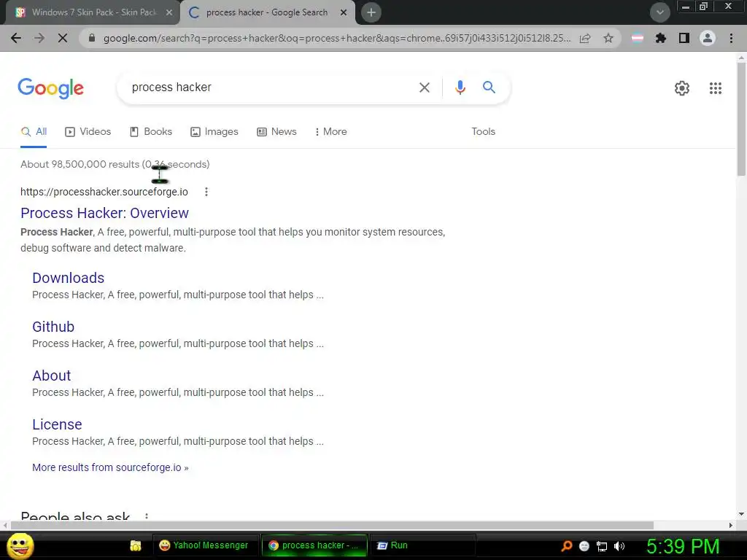Select the All results tab
Image resolution: width=747 pixels, height=560 pixels.
point(34,132)
